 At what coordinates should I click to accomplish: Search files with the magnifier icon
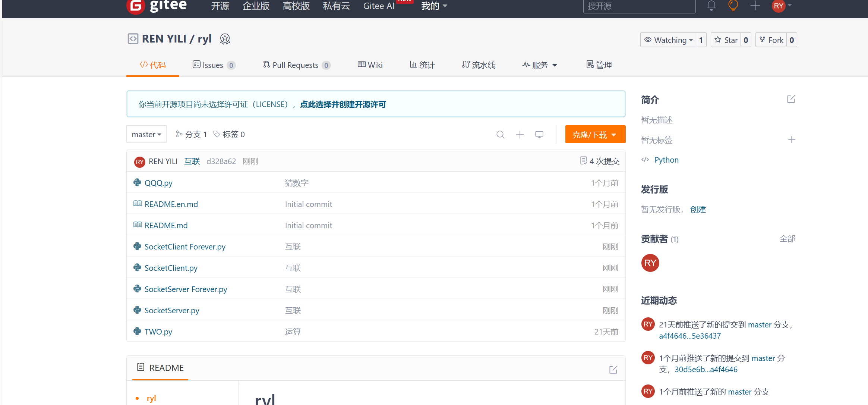pos(500,135)
